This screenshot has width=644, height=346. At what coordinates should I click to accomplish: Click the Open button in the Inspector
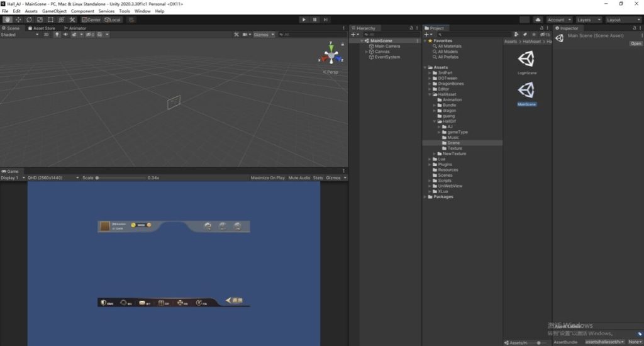(636, 43)
